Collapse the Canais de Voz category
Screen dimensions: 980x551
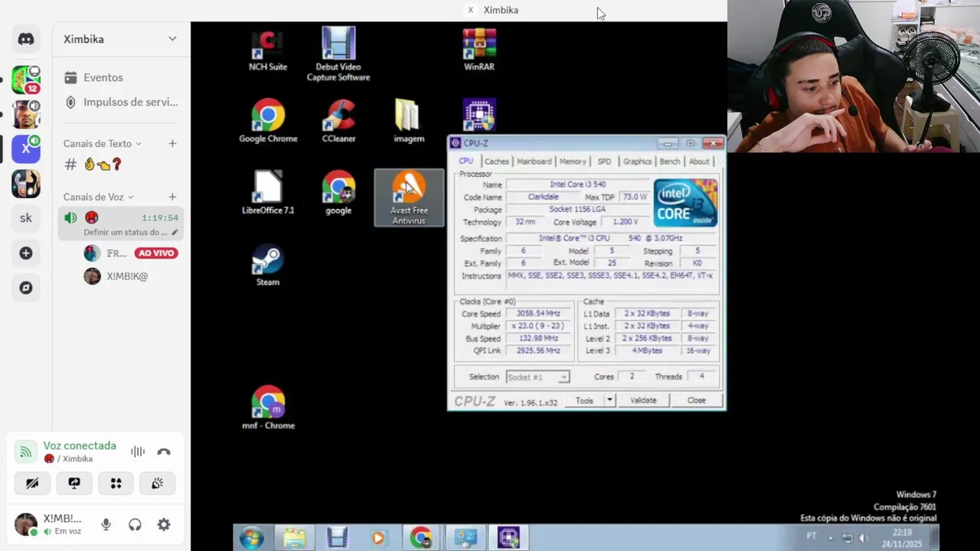click(x=99, y=197)
